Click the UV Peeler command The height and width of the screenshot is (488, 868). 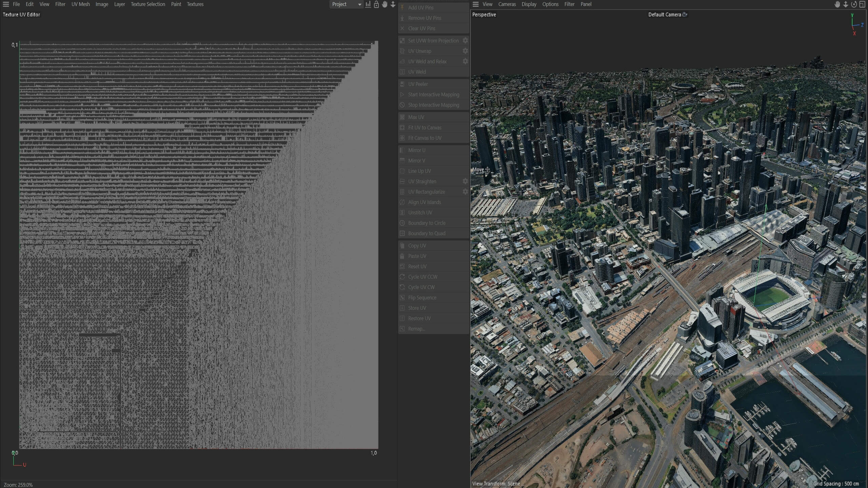click(x=434, y=84)
